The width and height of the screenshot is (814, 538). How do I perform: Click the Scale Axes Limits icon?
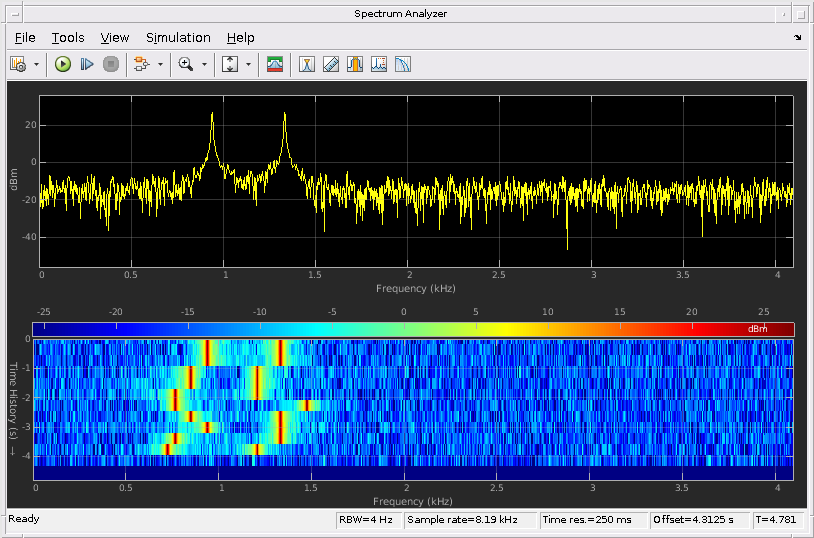[230, 64]
